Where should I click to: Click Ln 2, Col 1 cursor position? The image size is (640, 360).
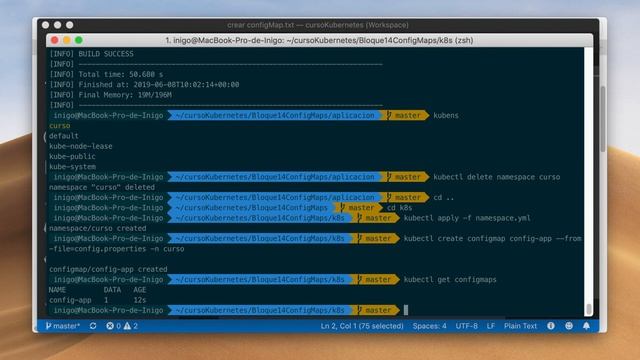click(x=362, y=326)
